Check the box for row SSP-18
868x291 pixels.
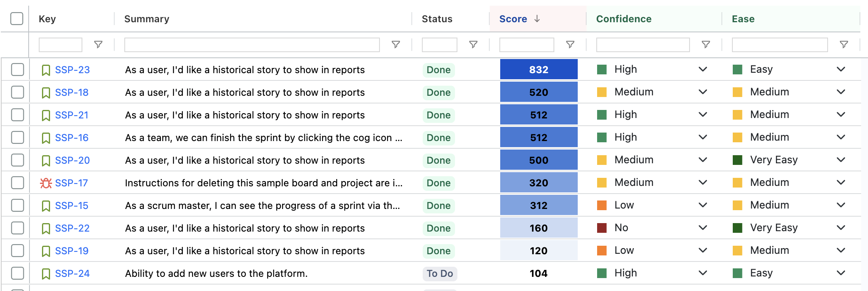[17, 92]
